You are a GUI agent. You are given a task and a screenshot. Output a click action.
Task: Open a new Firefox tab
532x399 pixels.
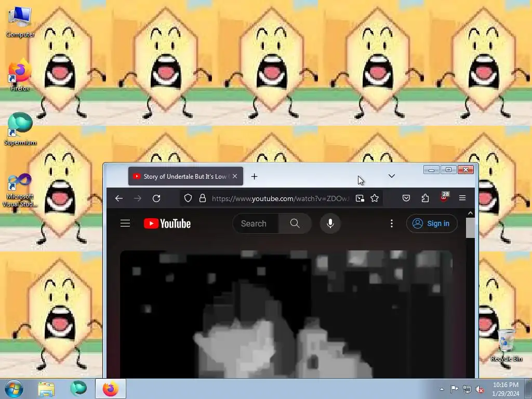(254, 177)
